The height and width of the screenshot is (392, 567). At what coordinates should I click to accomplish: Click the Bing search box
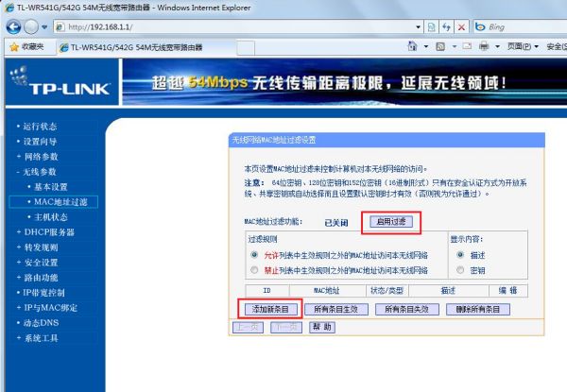pyautogui.click(x=520, y=27)
